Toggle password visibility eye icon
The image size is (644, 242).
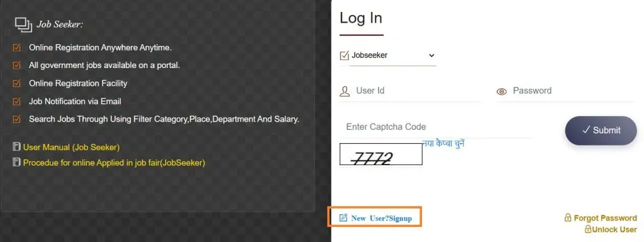501,92
